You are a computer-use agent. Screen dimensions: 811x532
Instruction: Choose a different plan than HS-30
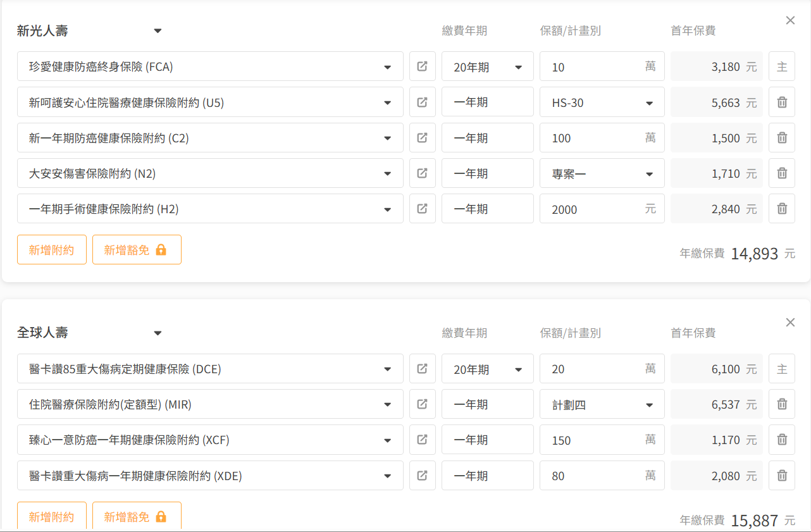click(x=602, y=102)
